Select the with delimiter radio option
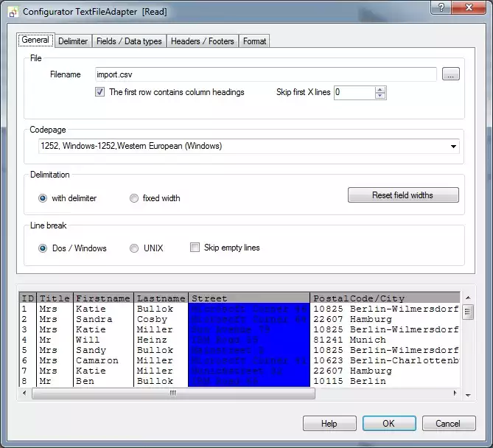This screenshot has height=448, width=493. pos(43,198)
